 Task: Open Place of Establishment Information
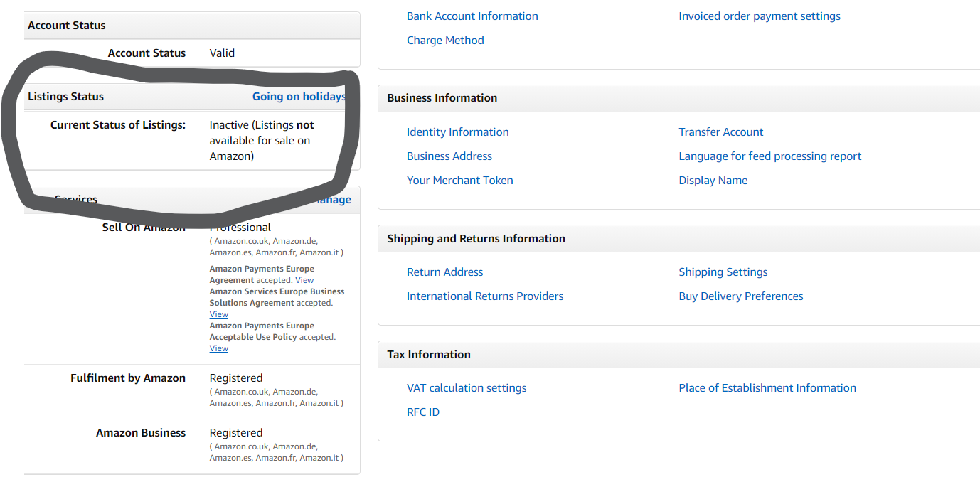[x=767, y=387]
